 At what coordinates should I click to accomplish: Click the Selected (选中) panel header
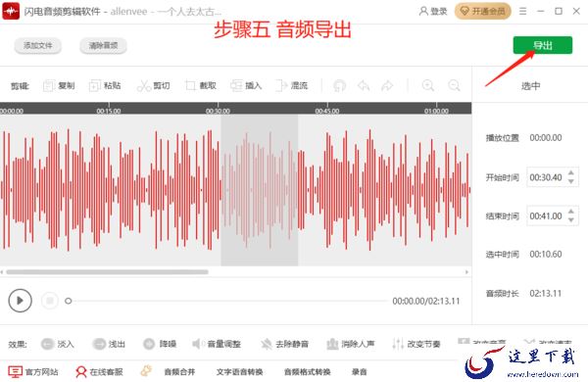point(530,86)
